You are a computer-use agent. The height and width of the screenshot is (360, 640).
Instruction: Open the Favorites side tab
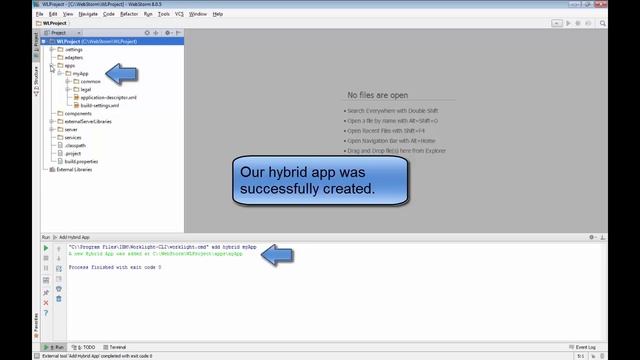pos(36,325)
